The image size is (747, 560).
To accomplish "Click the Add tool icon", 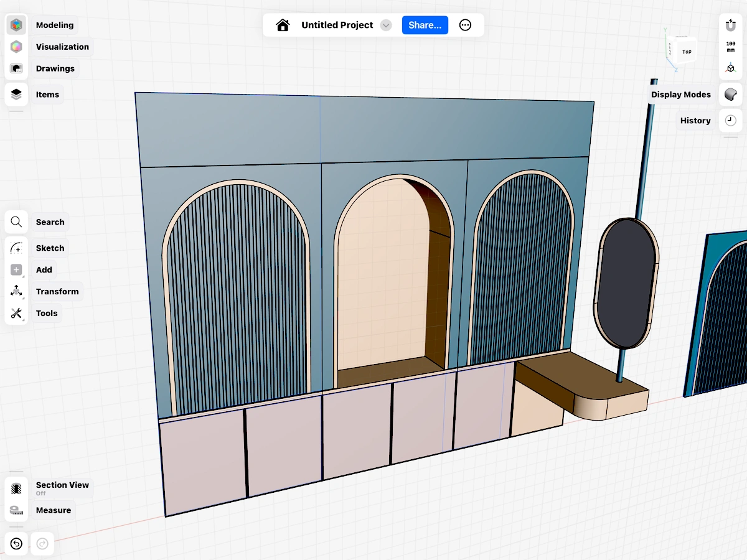I will tap(17, 270).
